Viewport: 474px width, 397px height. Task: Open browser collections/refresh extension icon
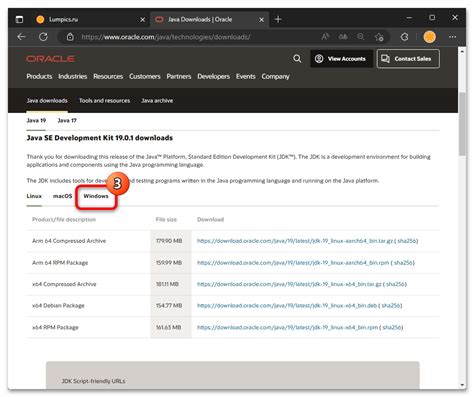click(x=404, y=37)
